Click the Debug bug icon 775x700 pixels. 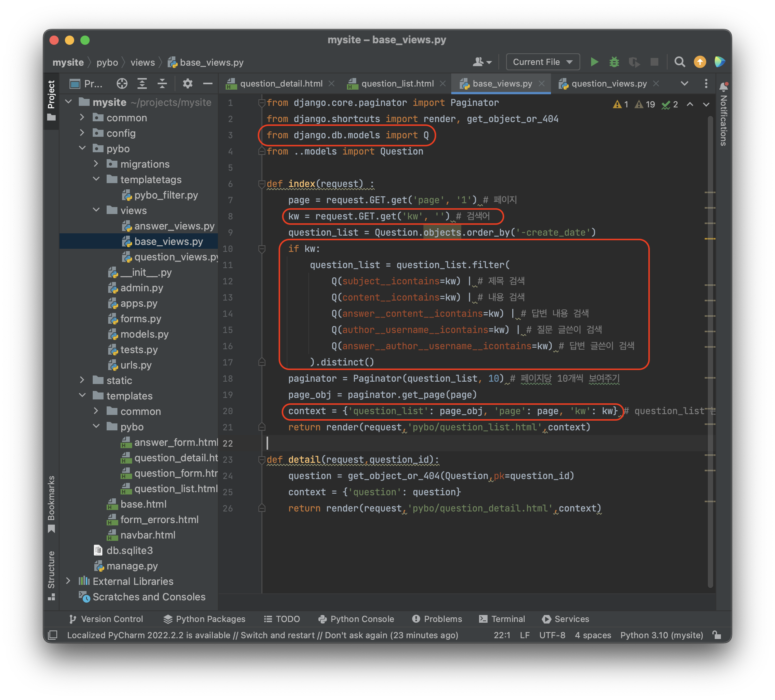pos(614,62)
